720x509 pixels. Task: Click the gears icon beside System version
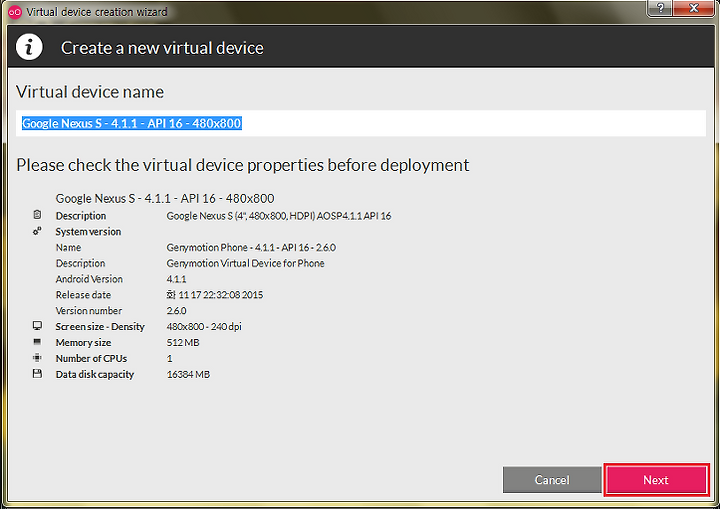[37, 231]
